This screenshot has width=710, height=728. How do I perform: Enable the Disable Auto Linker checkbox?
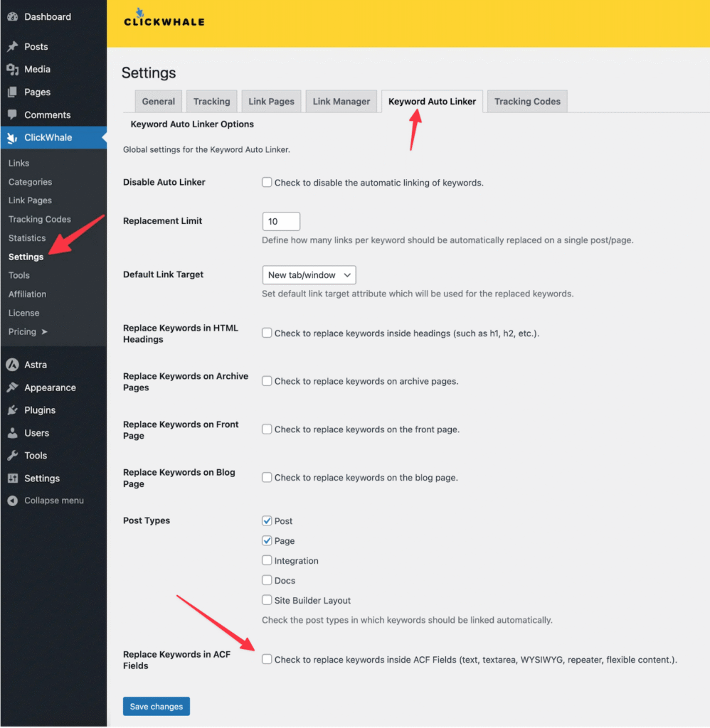pos(267,182)
